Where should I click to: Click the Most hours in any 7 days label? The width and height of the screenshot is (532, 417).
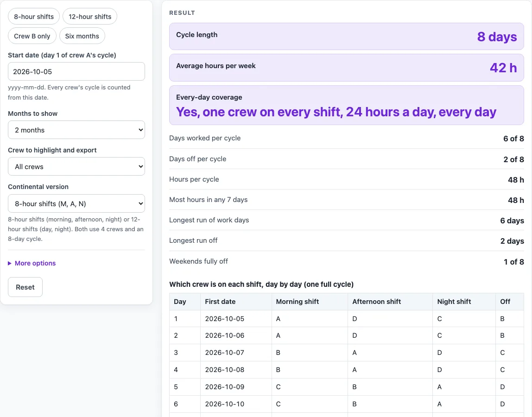click(209, 200)
